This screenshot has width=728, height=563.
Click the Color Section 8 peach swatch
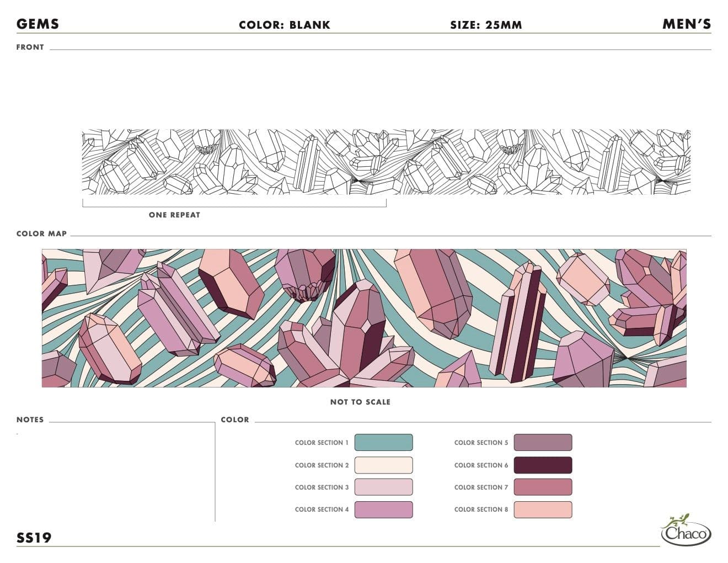[x=543, y=509]
